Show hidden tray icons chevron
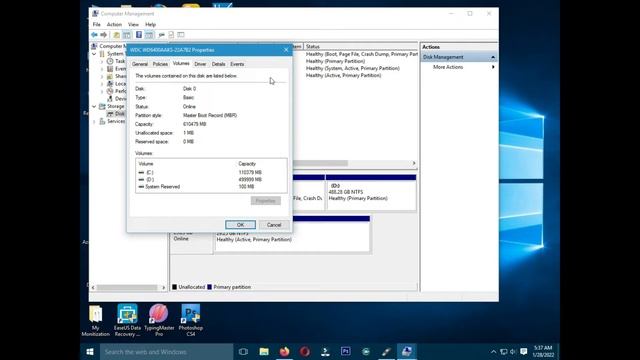 point(493,351)
